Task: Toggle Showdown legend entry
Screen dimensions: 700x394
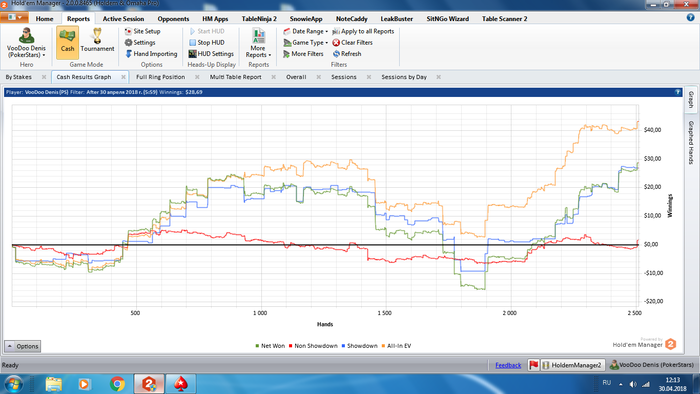Action: point(359,346)
